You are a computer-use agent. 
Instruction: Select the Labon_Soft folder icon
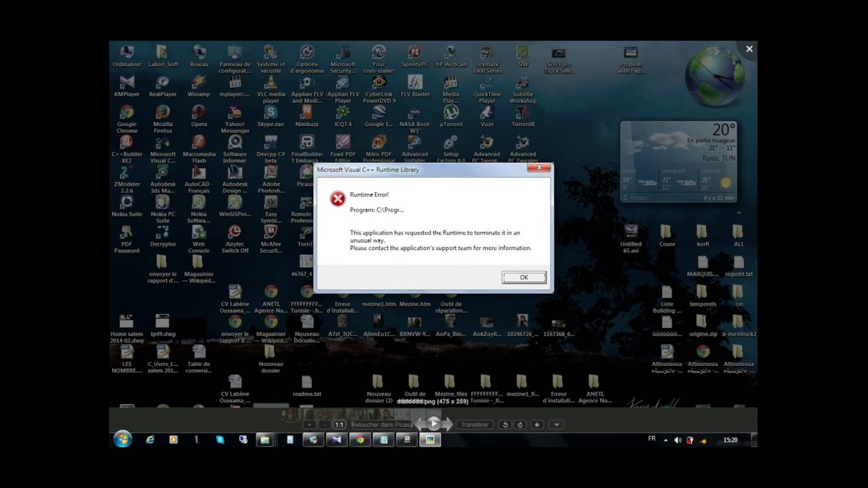pos(163,57)
